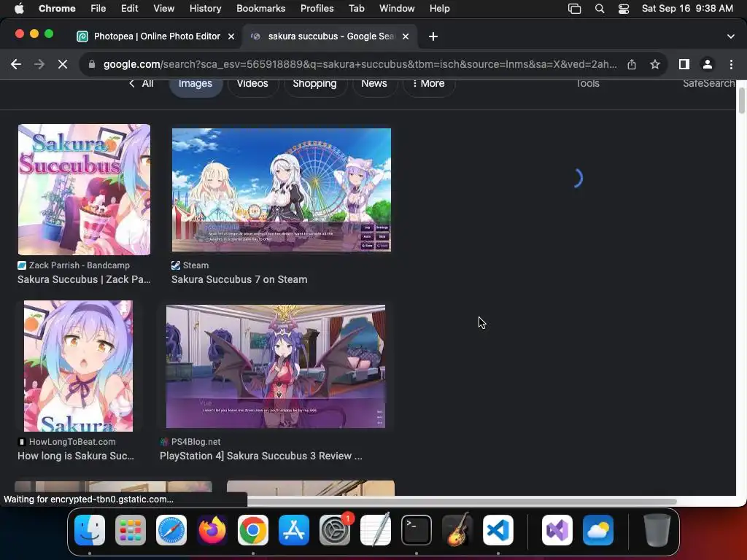
Task: Open the ferris wheel Steam screenshot thumbnail
Action: 281,190
